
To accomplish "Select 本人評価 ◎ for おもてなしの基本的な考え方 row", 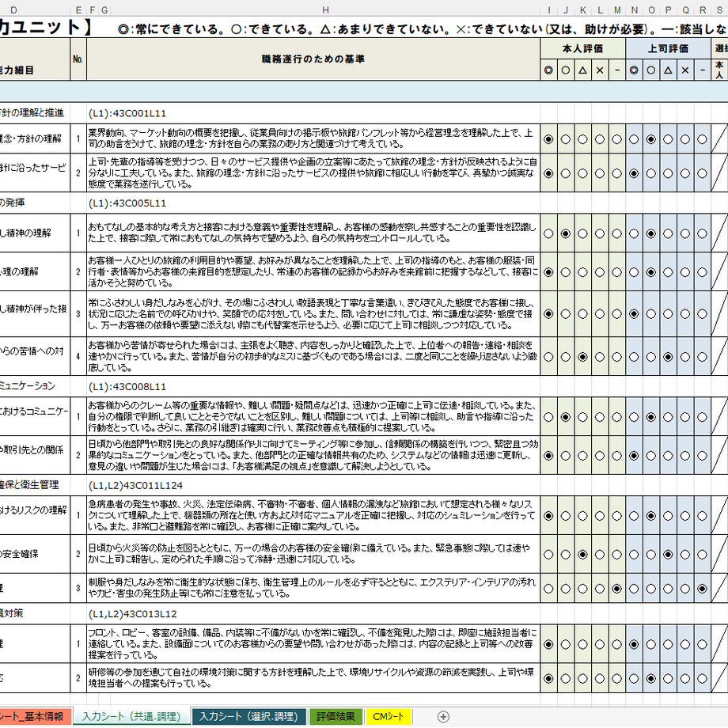I will [548, 234].
